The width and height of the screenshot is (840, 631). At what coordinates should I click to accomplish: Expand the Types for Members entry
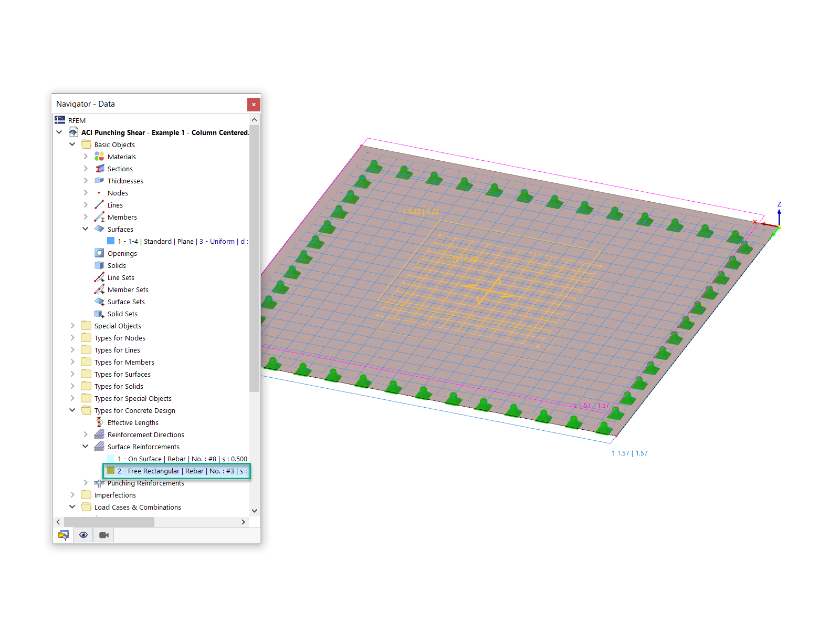tap(72, 361)
